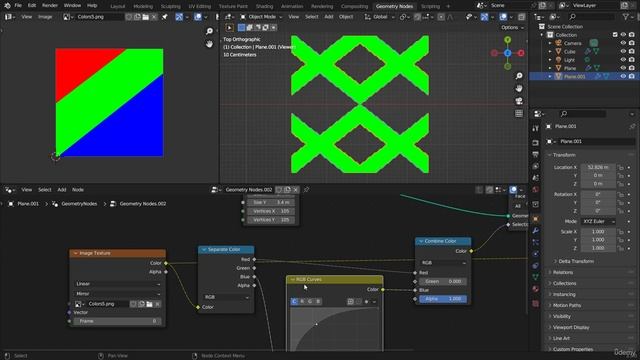Expand the Relations panel
Screen dimensions: 640x360
(x=563, y=272)
